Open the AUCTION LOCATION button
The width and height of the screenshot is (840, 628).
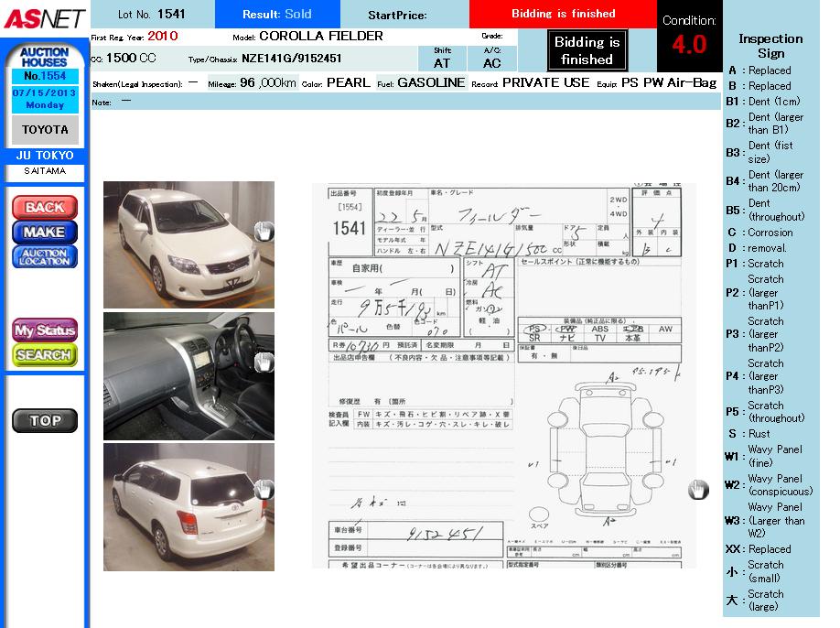[x=44, y=257]
